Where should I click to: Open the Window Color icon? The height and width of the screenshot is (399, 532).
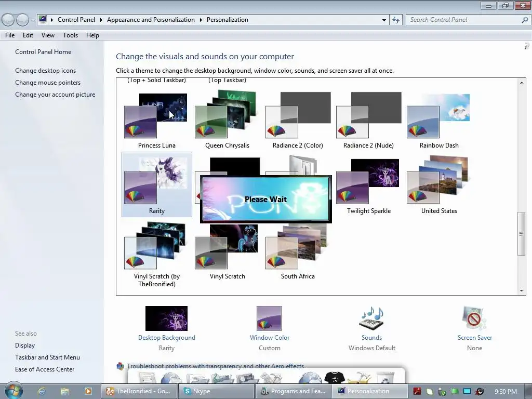pos(269,318)
